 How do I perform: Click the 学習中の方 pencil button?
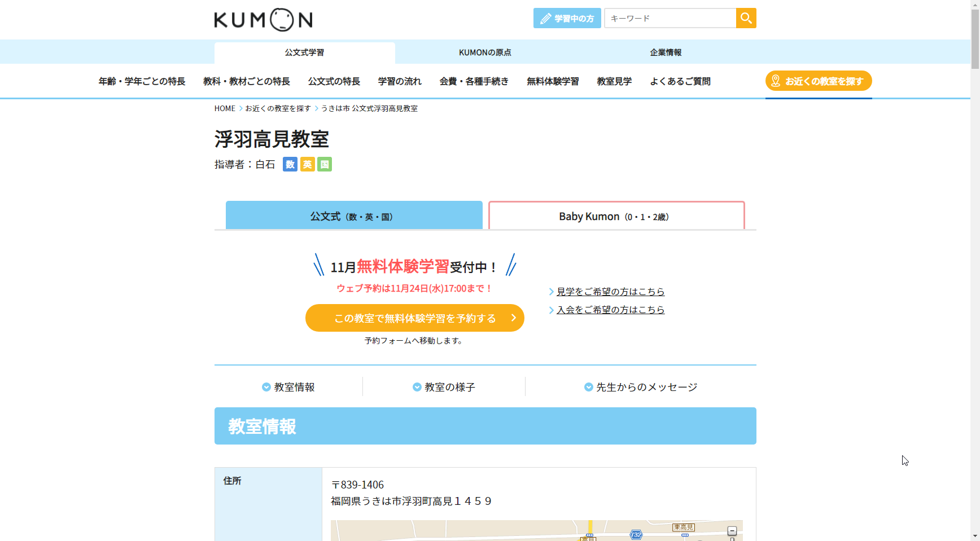(567, 18)
